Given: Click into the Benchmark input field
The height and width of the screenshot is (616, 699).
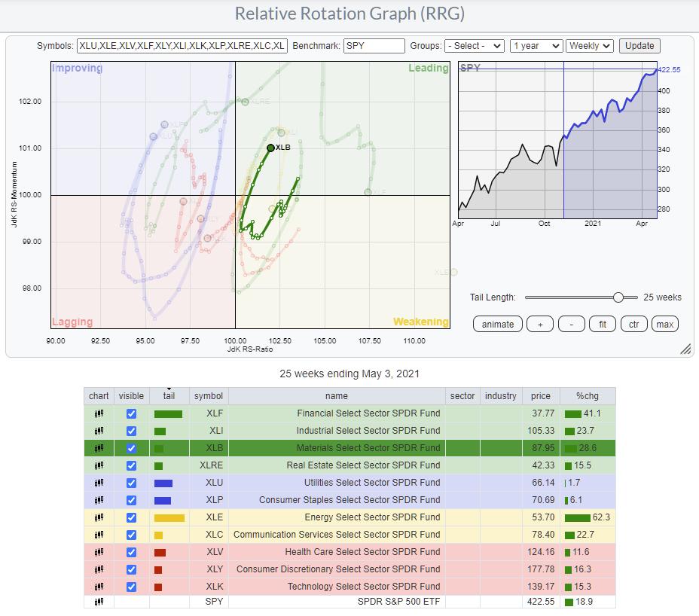Looking at the screenshot, I should pos(374,46).
